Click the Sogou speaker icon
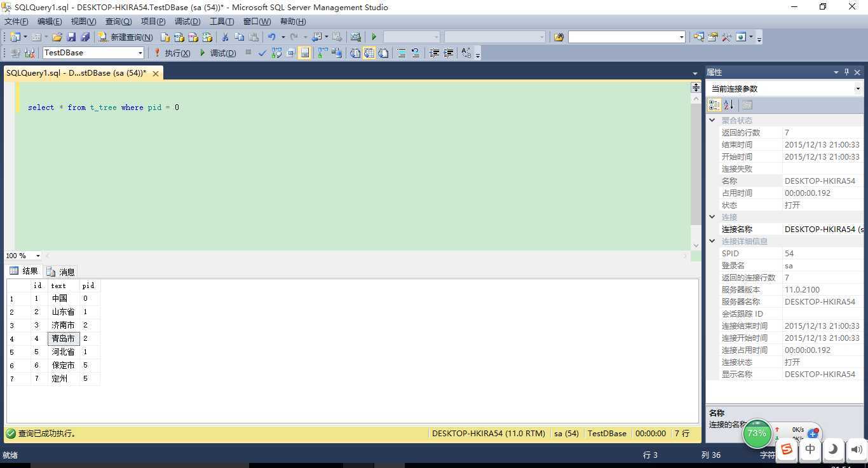 tap(856, 450)
